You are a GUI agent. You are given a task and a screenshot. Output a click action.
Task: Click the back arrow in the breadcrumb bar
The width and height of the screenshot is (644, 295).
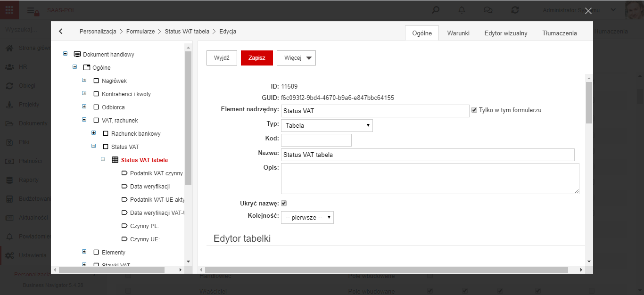click(61, 32)
